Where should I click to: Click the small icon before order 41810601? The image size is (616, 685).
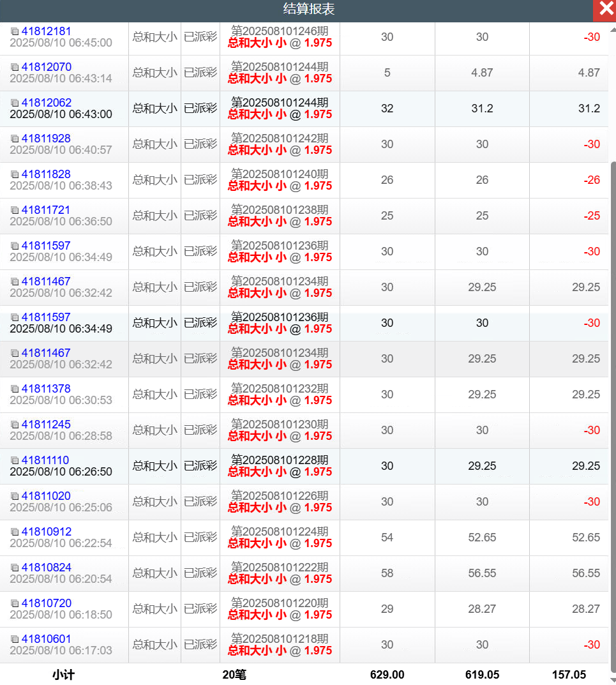pos(15,639)
